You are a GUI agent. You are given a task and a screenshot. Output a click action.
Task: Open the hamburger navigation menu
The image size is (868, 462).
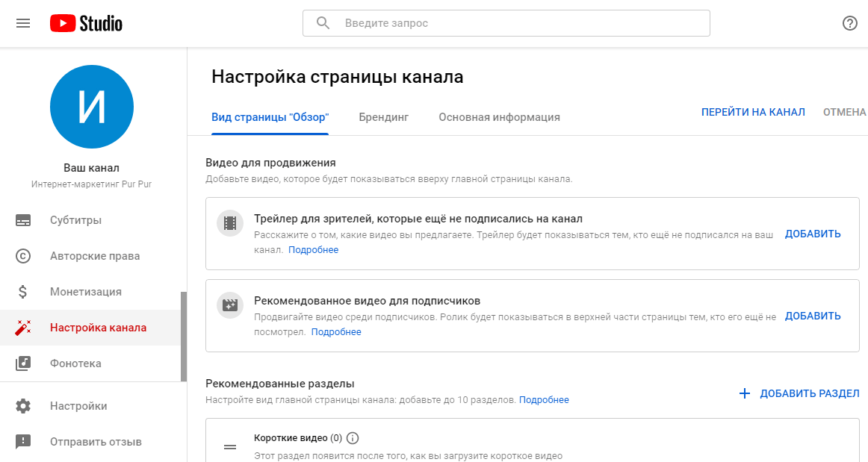point(22,22)
